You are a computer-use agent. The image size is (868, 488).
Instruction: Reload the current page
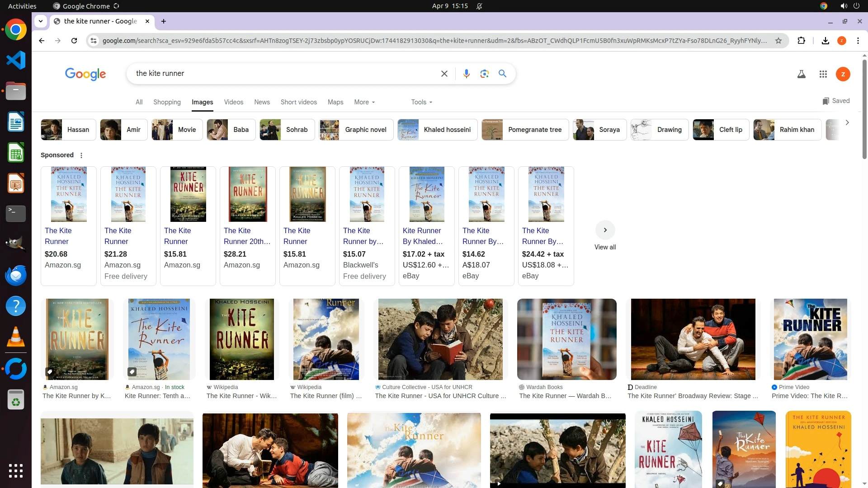(74, 41)
